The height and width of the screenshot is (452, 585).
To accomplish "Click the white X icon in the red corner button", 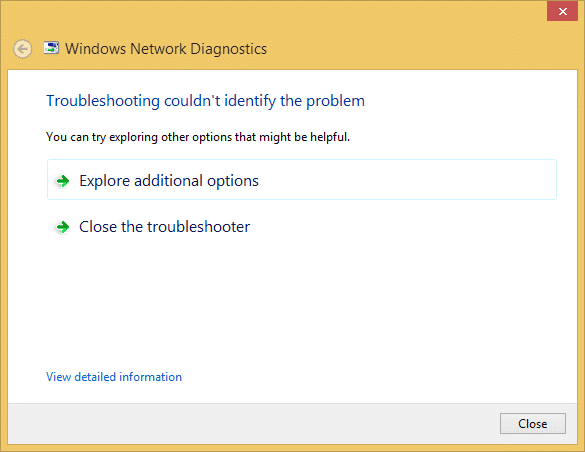I will pos(563,12).
